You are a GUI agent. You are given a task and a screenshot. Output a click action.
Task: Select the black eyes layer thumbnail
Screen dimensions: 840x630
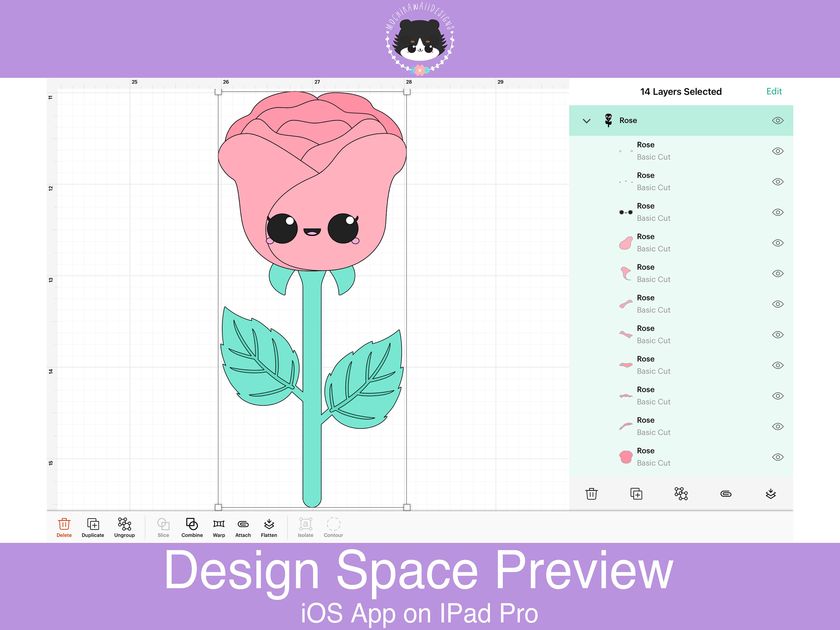626,212
